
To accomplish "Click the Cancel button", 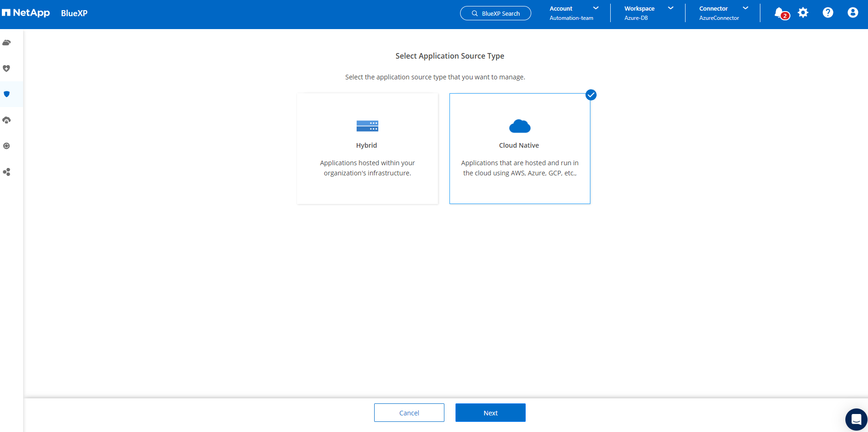I will pyautogui.click(x=409, y=413).
